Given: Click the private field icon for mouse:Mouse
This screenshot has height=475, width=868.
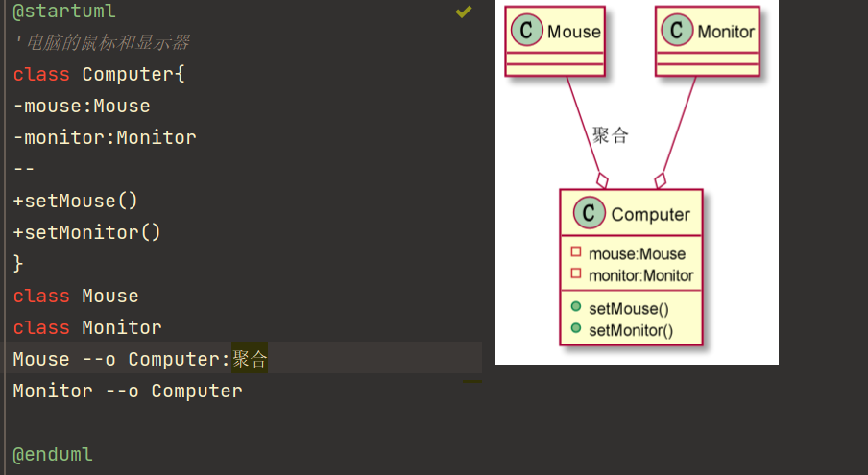Looking at the screenshot, I should [x=576, y=252].
